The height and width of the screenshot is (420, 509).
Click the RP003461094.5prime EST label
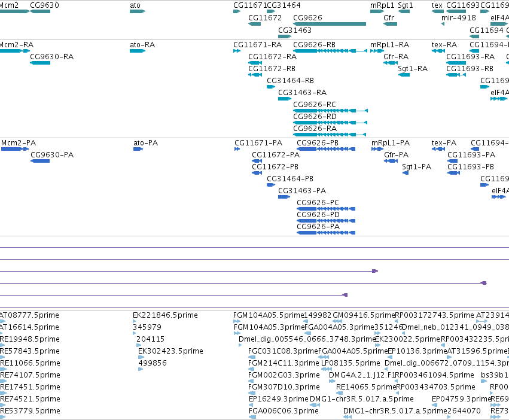pyautogui.click(x=434, y=375)
